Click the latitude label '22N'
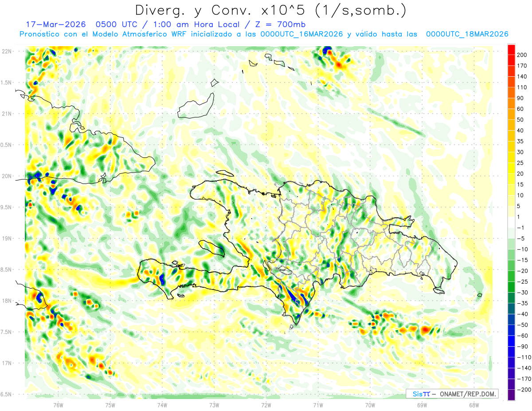 tap(7, 51)
